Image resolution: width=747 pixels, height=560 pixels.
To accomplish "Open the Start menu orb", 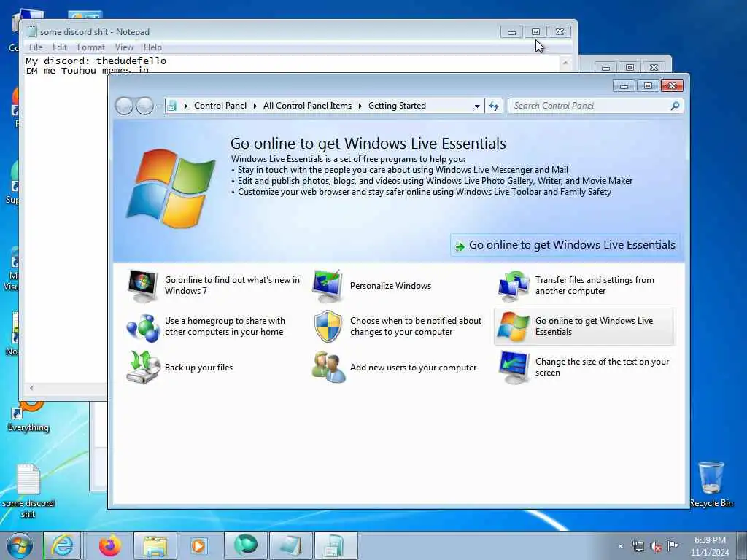I will point(20,545).
